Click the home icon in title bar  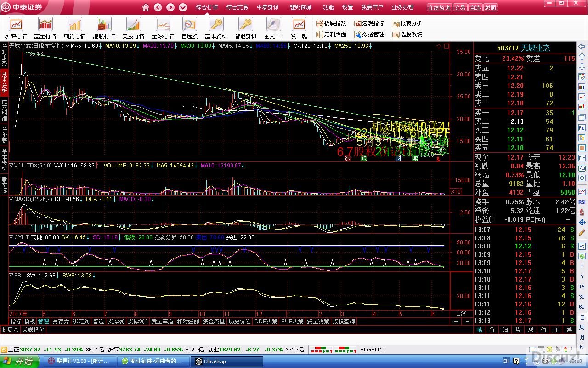click(x=146, y=7)
